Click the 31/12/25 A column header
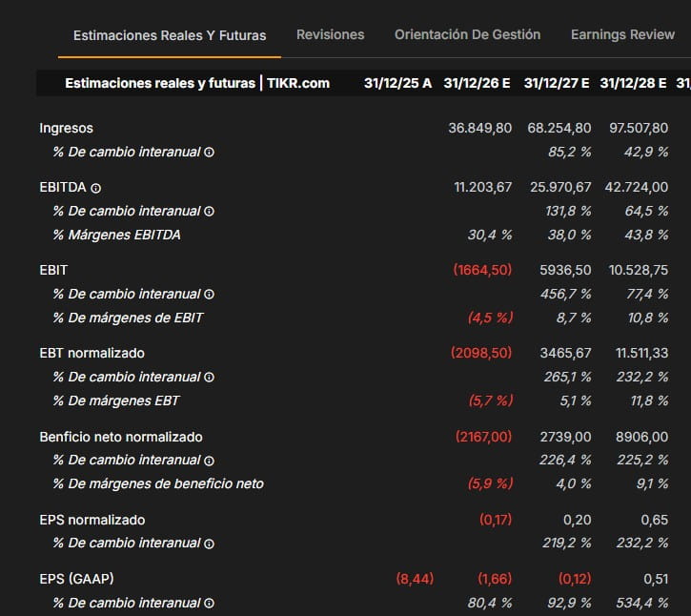The width and height of the screenshot is (691, 616). 398,83
